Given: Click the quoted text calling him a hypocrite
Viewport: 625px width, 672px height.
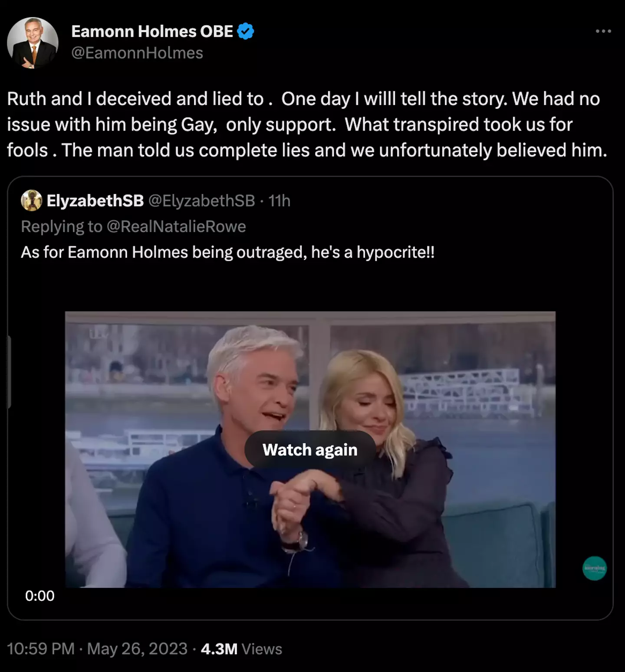Looking at the screenshot, I should (227, 252).
